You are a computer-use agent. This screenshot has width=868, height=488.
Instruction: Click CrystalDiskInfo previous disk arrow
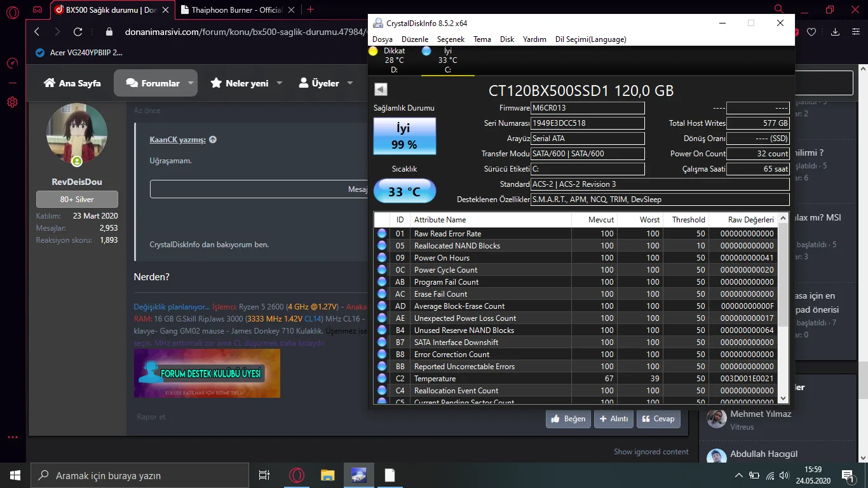point(381,90)
